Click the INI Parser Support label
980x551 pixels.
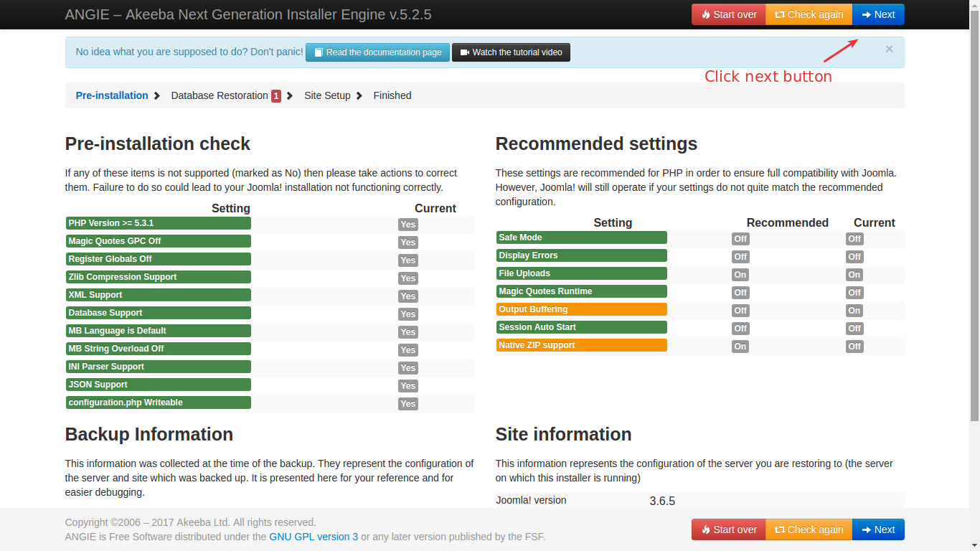[x=158, y=367]
